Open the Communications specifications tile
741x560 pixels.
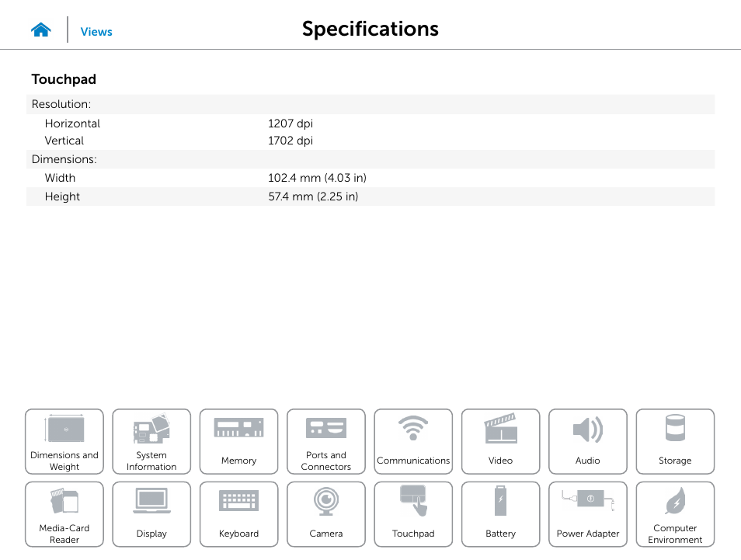click(x=413, y=441)
